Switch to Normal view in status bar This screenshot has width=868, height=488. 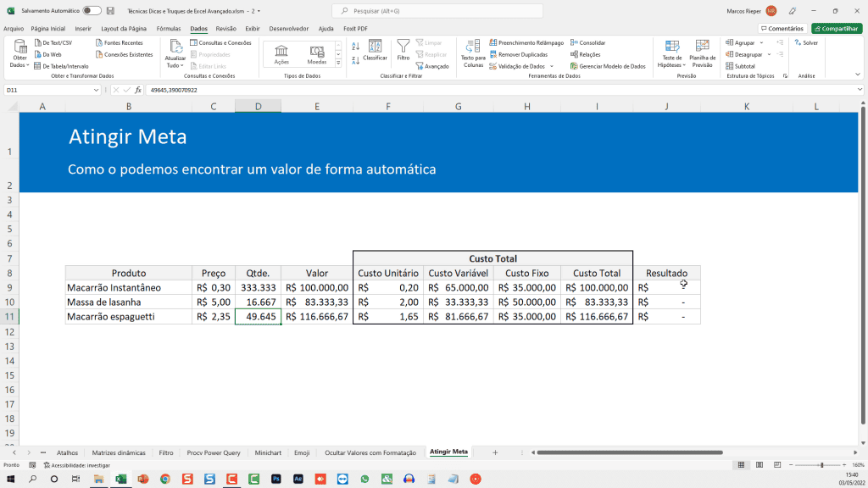click(x=743, y=465)
